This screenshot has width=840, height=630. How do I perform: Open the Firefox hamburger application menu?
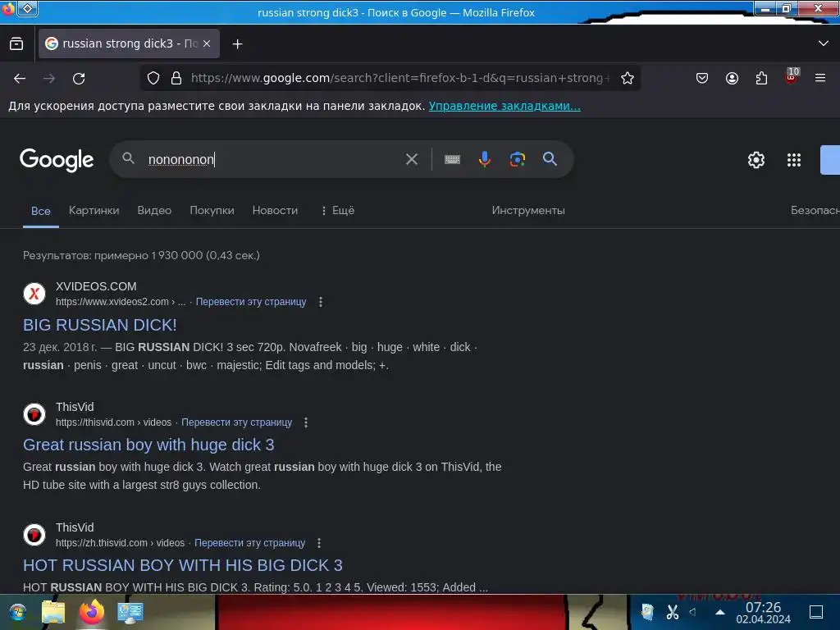click(820, 78)
